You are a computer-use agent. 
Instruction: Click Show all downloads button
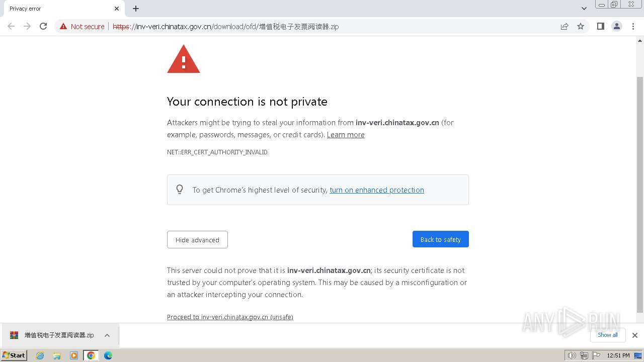click(x=608, y=335)
